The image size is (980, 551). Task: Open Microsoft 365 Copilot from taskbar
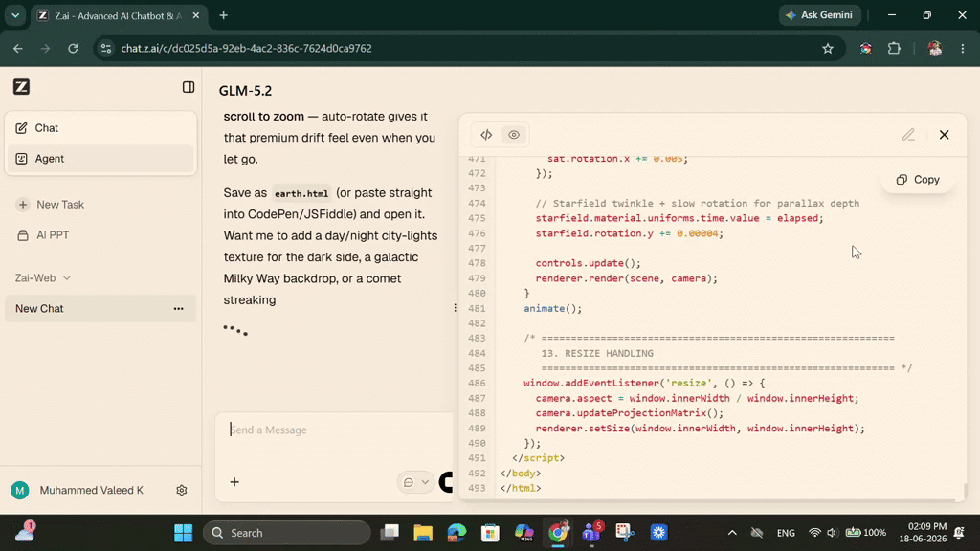[x=523, y=533]
